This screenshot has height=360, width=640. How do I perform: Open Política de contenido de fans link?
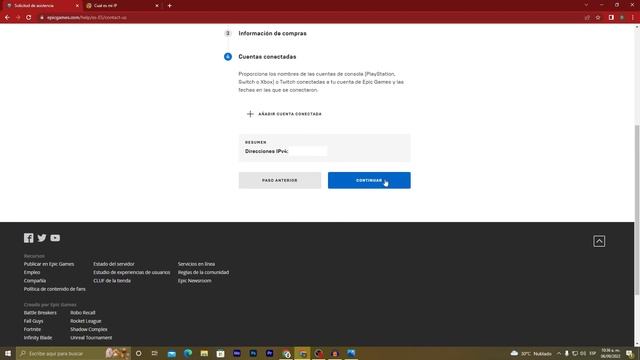tap(55, 289)
